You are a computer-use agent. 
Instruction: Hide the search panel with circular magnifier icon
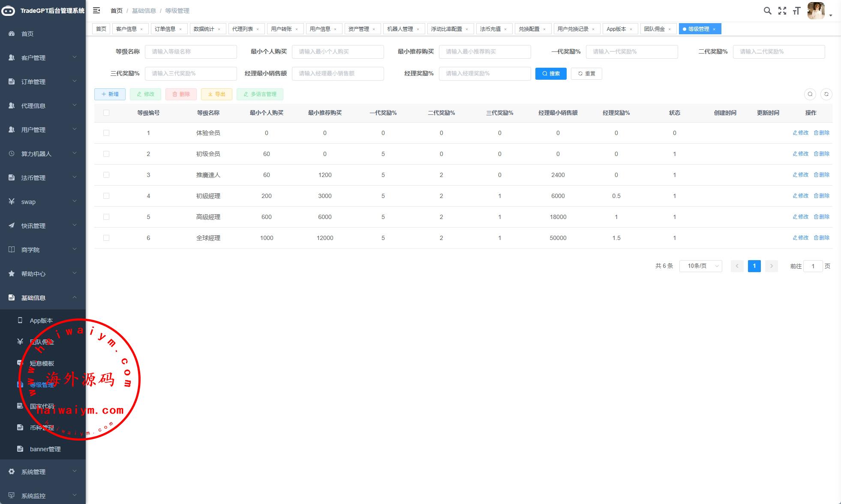point(810,94)
